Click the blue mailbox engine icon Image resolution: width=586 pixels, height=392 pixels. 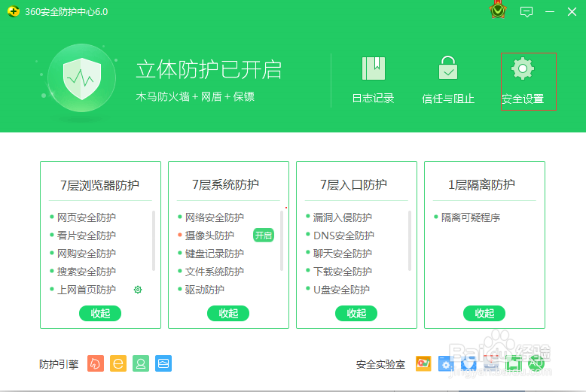(163, 363)
